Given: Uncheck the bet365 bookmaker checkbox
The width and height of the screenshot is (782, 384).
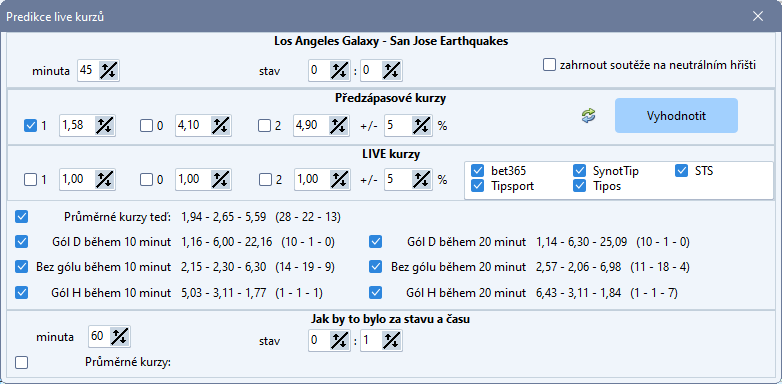Looking at the screenshot, I should tap(477, 171).
